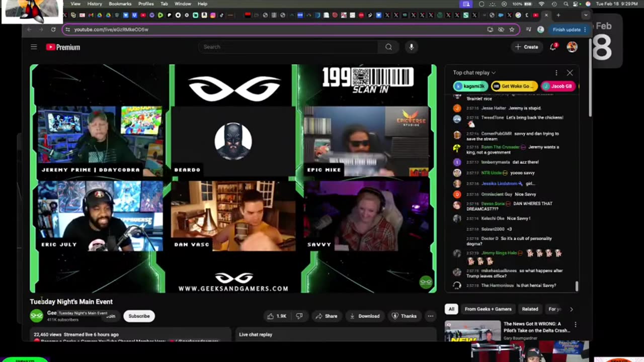Click the Thanks button

click(404, 316)
